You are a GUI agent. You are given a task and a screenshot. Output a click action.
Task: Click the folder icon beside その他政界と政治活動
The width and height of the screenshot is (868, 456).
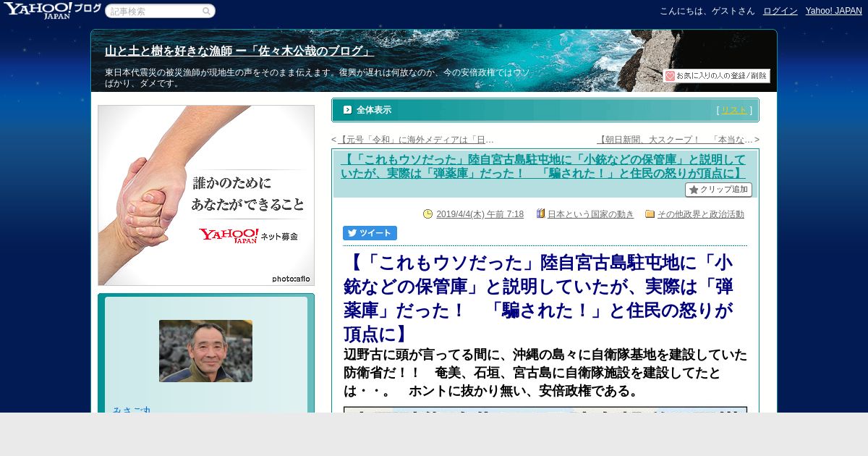650,214
